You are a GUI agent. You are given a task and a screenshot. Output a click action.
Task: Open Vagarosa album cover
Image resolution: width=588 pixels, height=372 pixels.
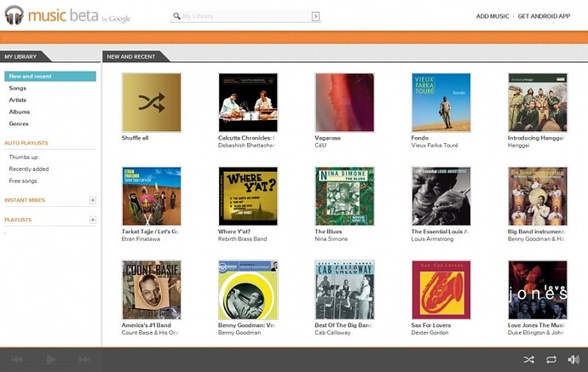pos(344,103)
